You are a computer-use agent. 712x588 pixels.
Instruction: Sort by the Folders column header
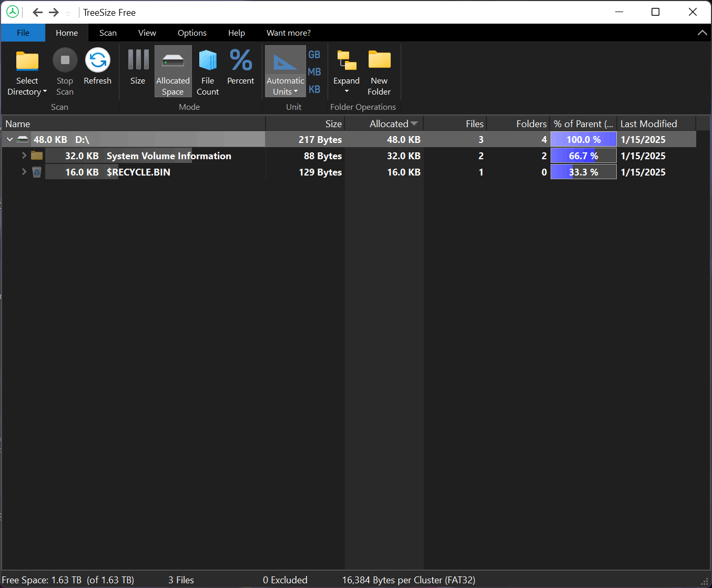[518, 124]
